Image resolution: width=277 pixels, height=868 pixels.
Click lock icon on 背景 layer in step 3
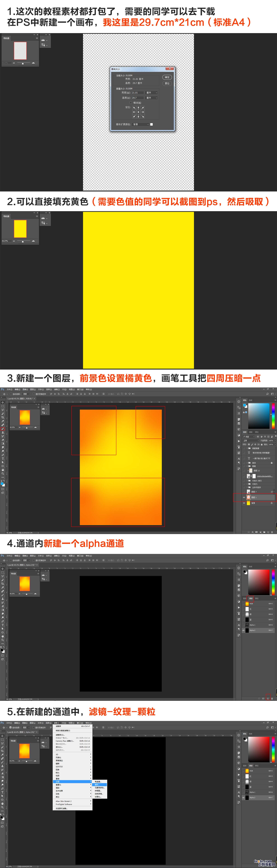tap(272, 503)
